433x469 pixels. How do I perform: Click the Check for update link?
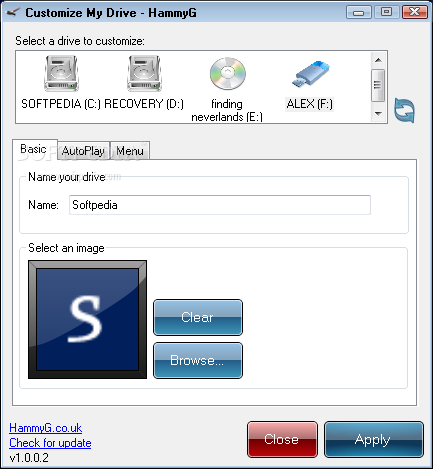50,443
